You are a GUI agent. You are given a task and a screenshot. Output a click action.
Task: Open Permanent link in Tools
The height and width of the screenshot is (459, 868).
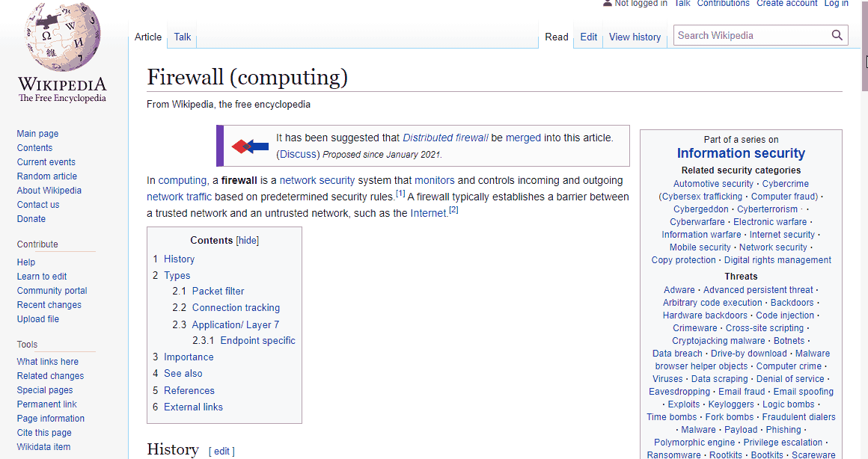[47, 404]
